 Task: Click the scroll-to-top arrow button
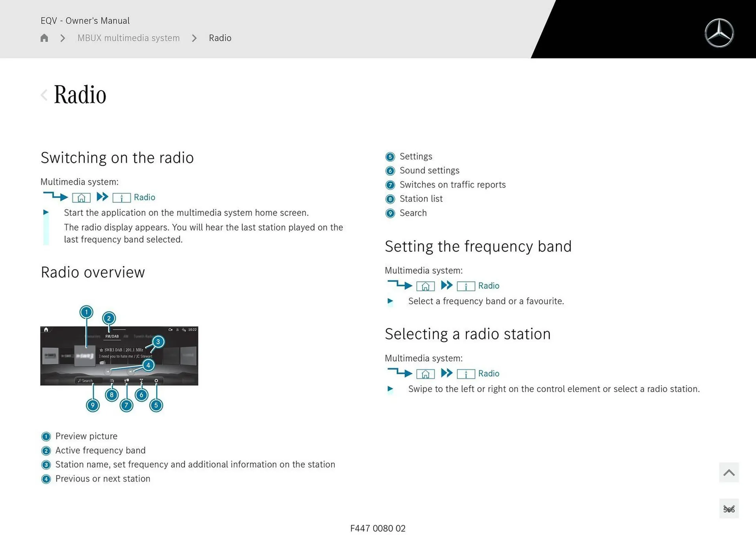(x=728, y=472)
